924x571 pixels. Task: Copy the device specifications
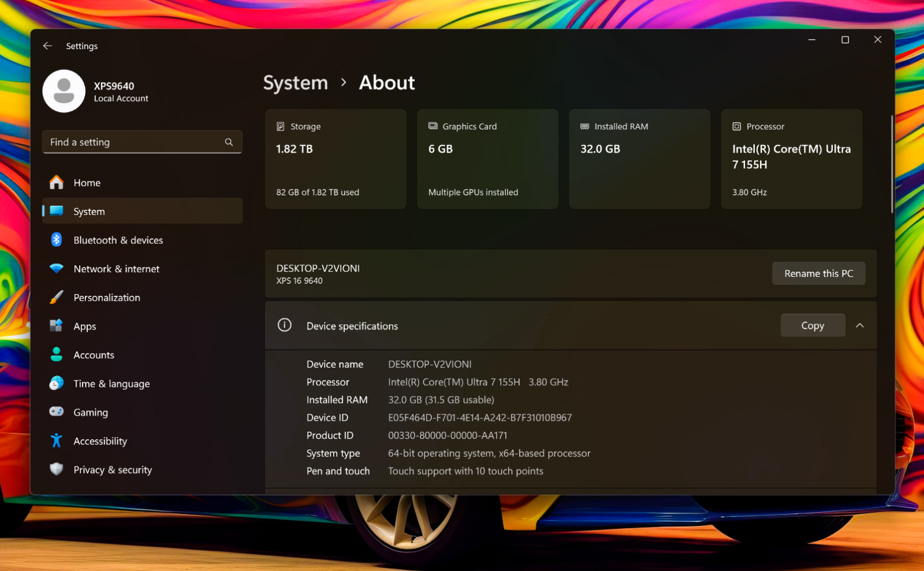[813, 325]
